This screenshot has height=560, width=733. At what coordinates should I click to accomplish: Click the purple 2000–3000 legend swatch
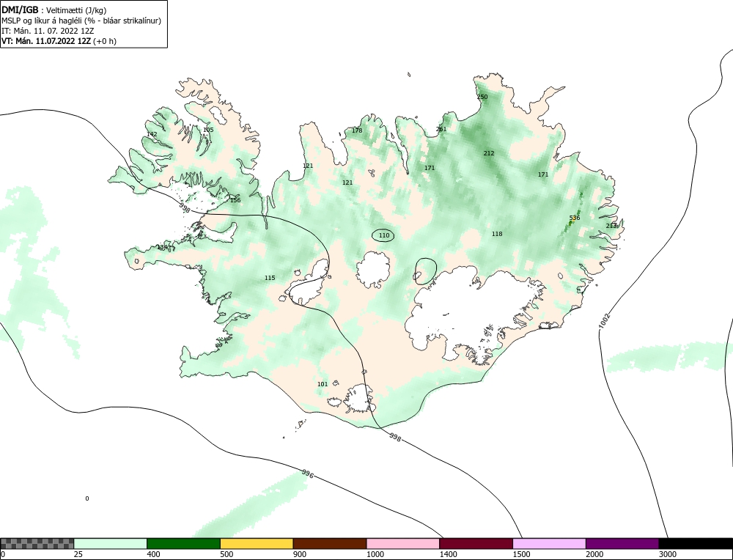pyautogui.click(x=622, y=543)
